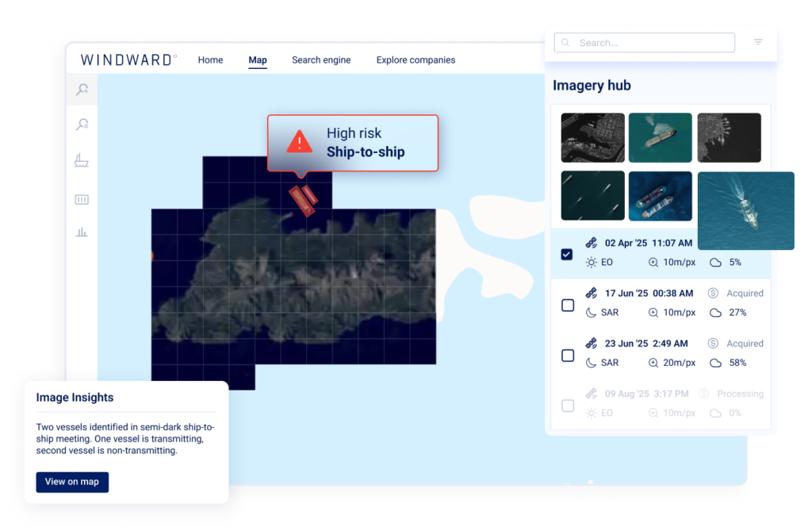Click the filter icon beside the search bar

click(x=758, y=42)
